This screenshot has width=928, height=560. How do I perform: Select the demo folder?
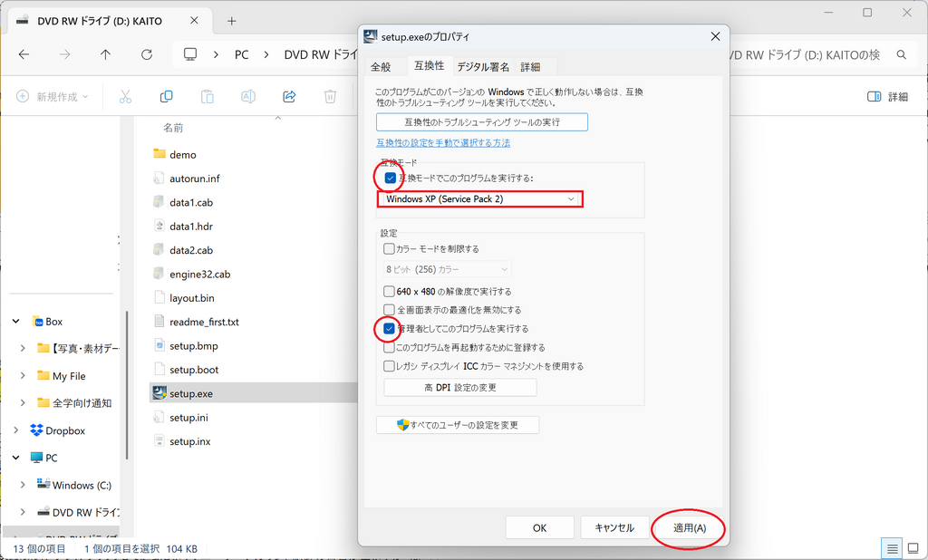coord(182,155)
